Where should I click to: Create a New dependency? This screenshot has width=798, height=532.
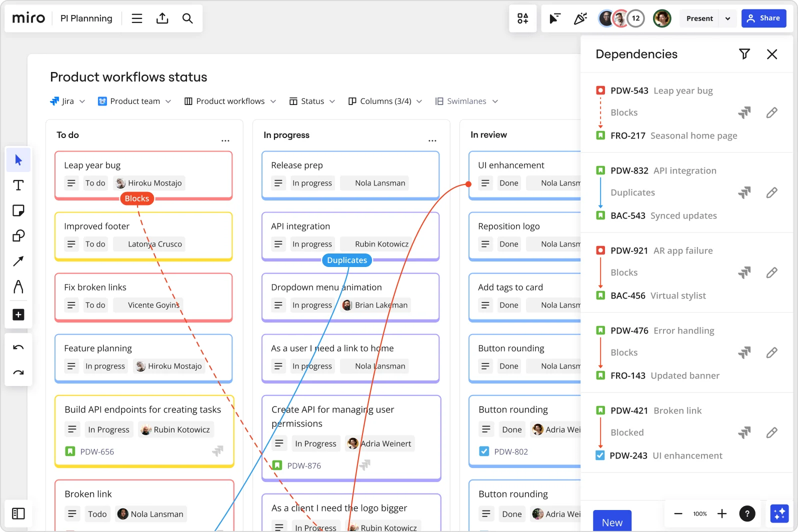[x=612, y=522]
